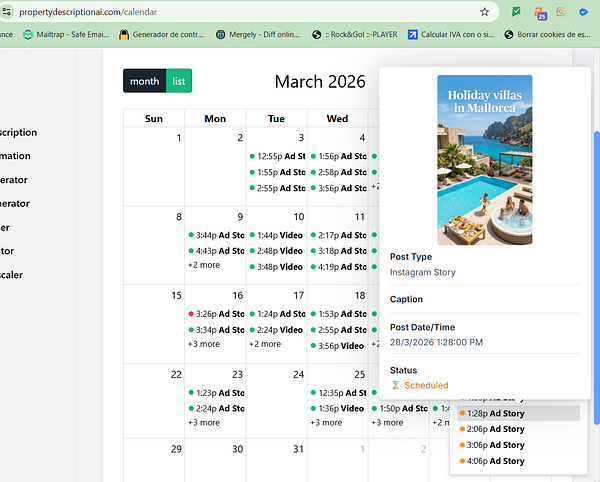Image resolution: width=600 pixels, height=482 pixels.
Task: Open the 1:53p Ad Story on March 18
Action: pos(338,314)
